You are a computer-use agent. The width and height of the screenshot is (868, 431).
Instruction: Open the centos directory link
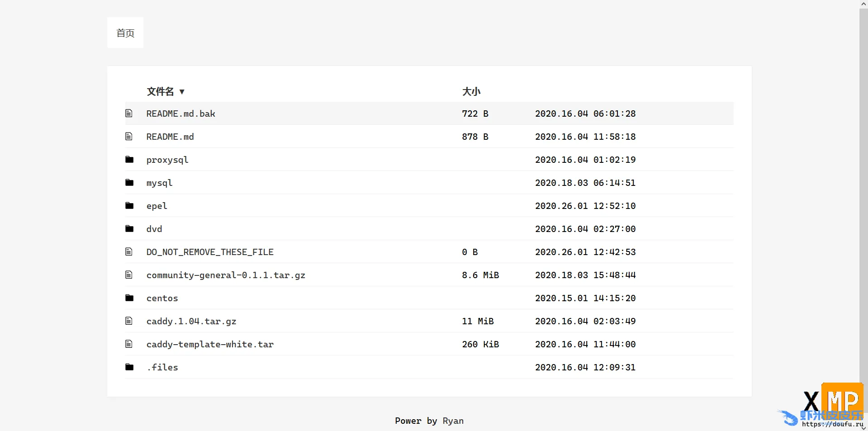tap(162, 298)
